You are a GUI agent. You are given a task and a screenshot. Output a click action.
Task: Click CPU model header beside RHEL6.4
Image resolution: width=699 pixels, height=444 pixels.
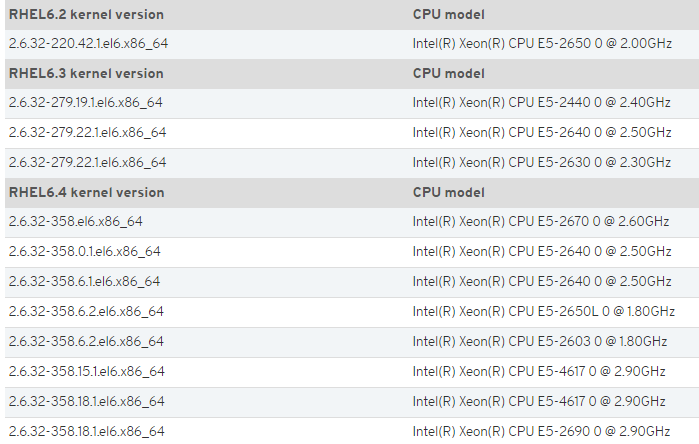[448, 193]
